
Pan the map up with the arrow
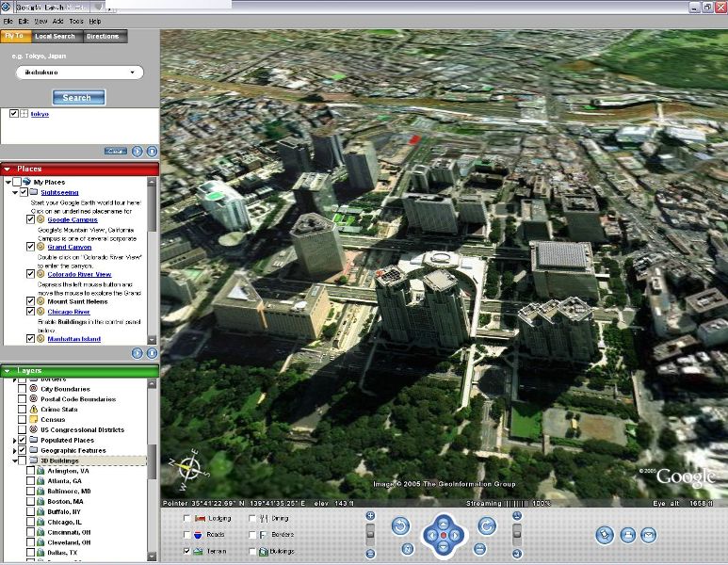pyautogui.click(x=444, y=524)
